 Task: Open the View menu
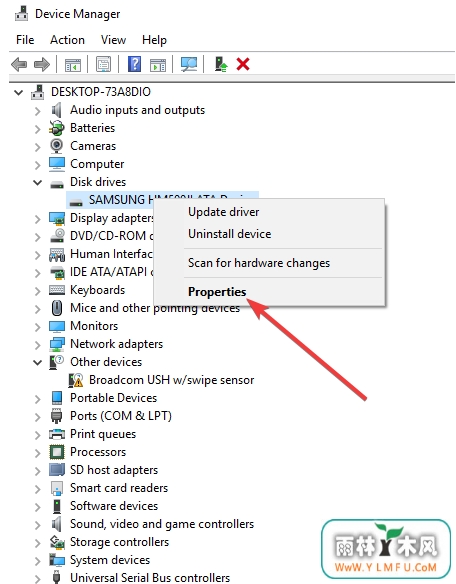(113, 40)
